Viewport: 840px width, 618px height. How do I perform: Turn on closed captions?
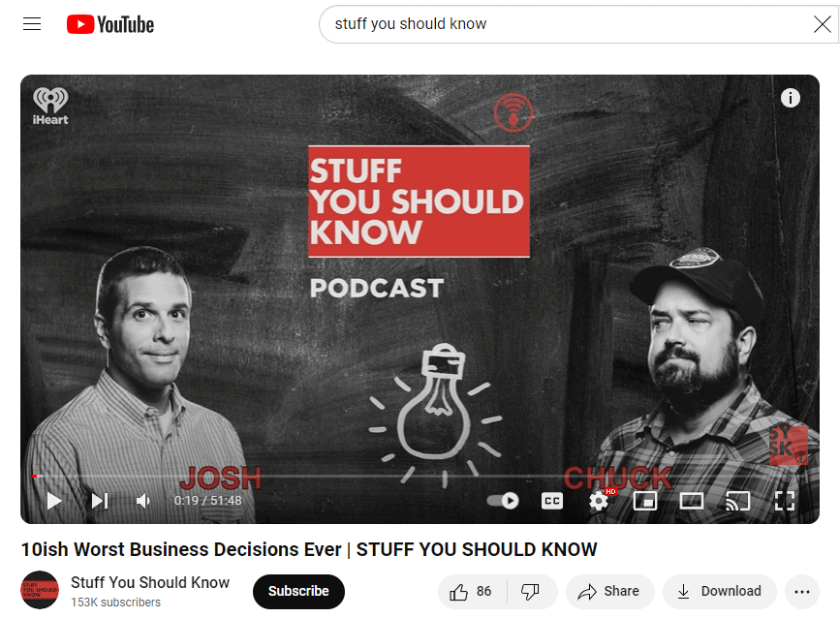552,501
